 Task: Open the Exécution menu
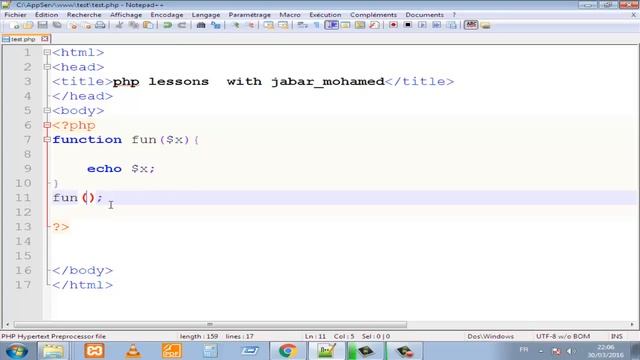[325, 15]
